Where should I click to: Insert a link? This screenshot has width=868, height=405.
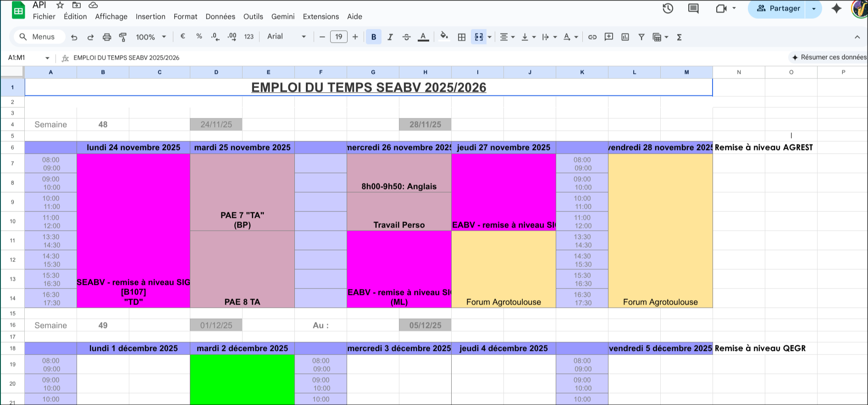tap(592, 37)
